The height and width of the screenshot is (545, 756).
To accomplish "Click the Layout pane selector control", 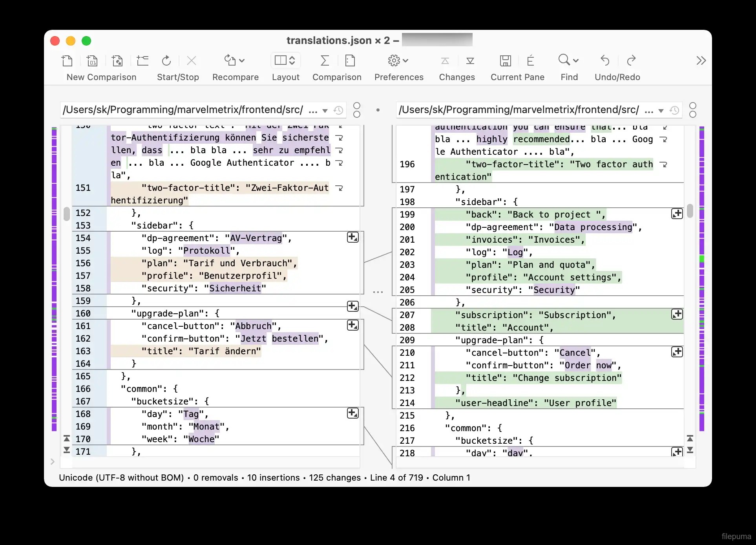I will (x=285, y=60).
